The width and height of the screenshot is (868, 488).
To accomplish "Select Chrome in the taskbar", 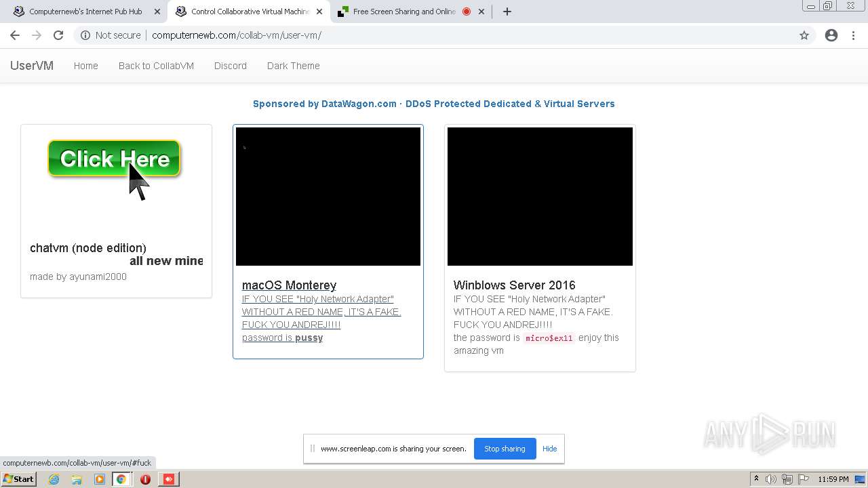I will coord(121,479).
